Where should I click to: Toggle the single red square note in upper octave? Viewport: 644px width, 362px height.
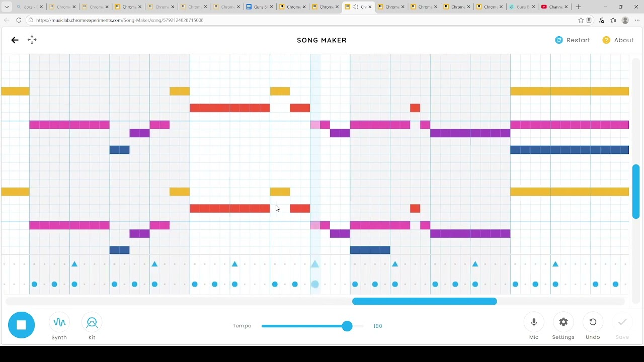pyautogui.click(x=415, y=108)
